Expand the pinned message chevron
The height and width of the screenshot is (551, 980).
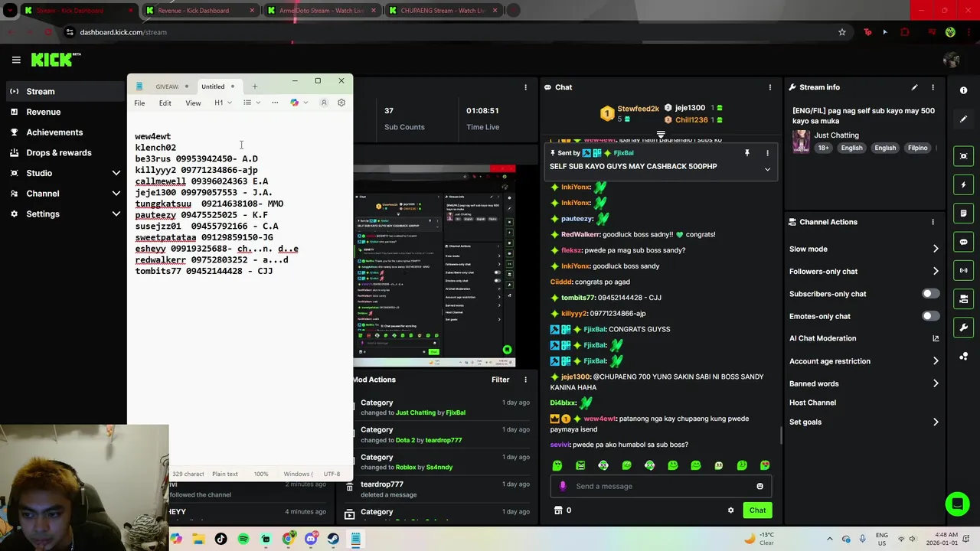point(767,169)
